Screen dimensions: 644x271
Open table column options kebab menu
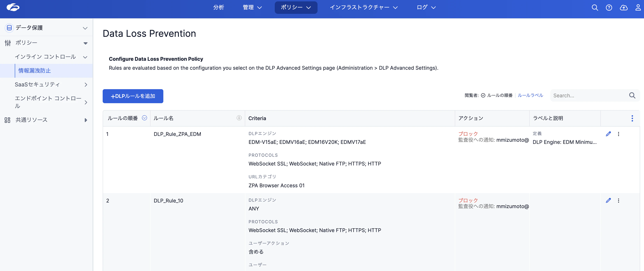click(x=632, y=118)
